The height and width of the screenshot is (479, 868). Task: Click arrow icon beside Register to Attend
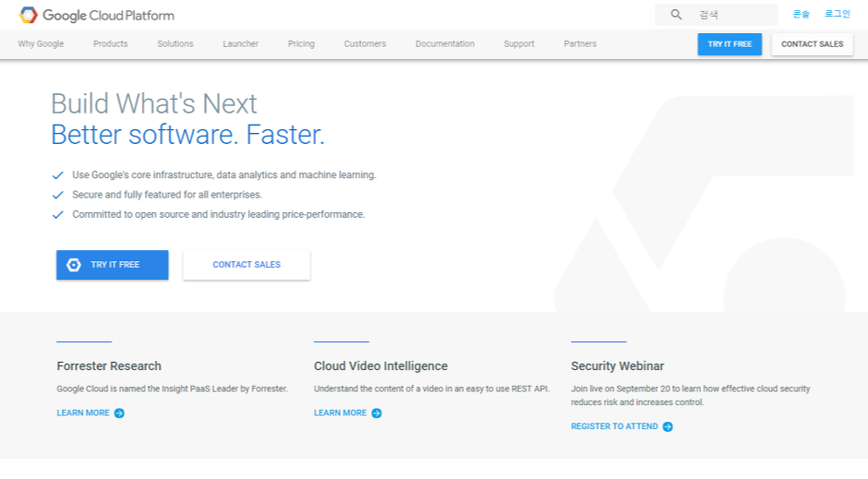[668, 426]
